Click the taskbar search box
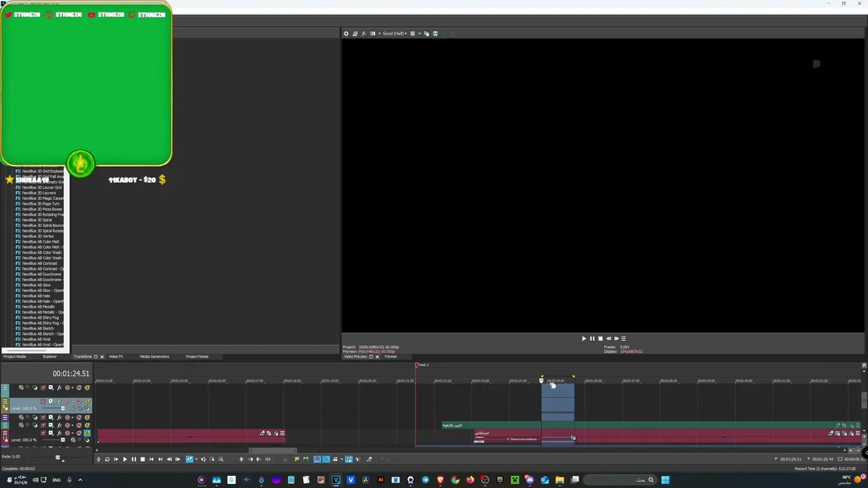 (x=619, y=480)
